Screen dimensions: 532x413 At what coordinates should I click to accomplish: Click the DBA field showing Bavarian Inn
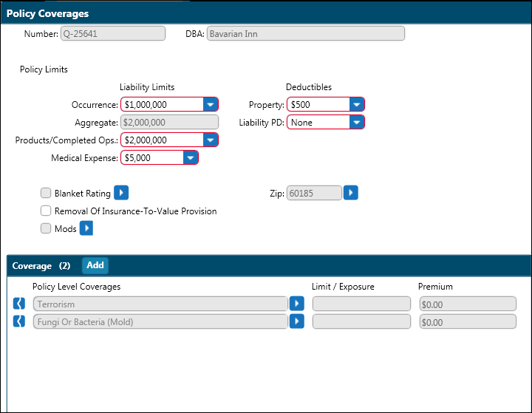pos(305,34)
